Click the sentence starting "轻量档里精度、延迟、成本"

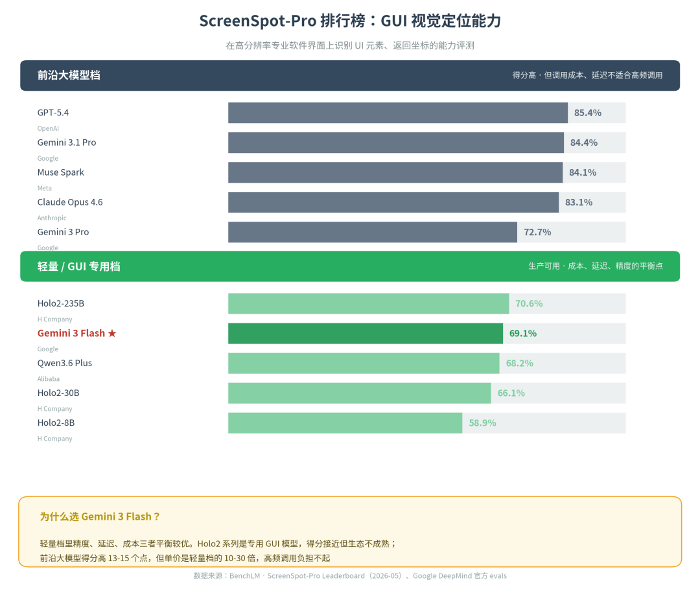pyautogui.click(x=218, y=544)
